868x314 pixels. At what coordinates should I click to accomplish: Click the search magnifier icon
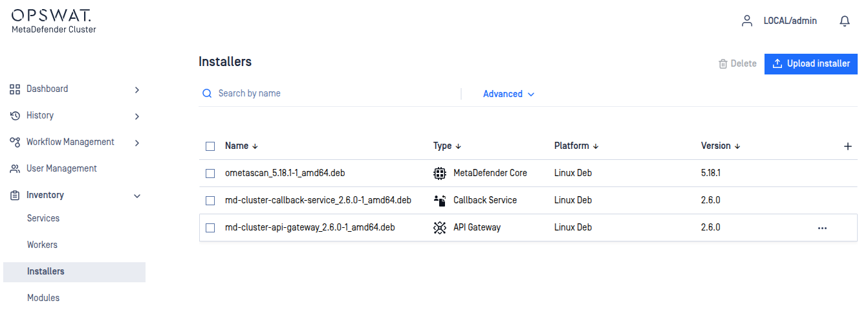(x=207, y=94)
